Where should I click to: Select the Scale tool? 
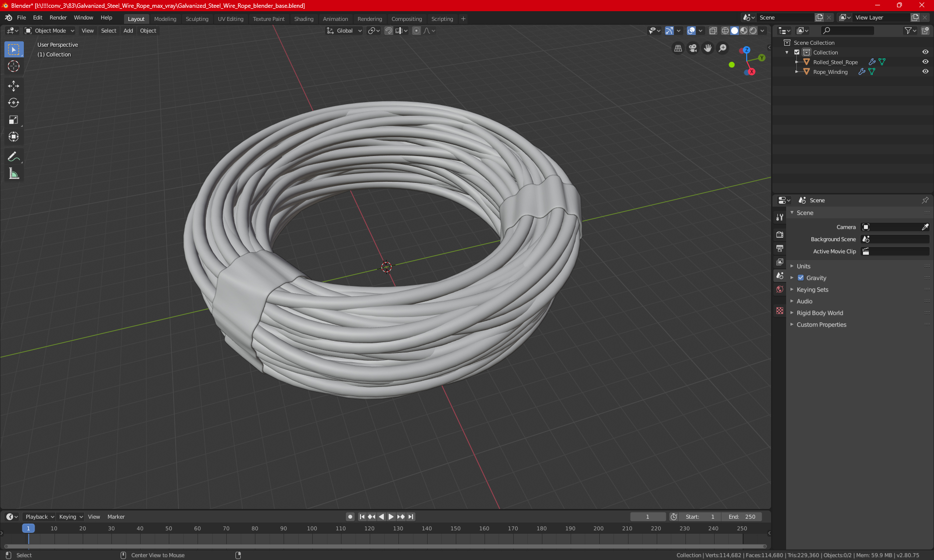pos(14,120)
